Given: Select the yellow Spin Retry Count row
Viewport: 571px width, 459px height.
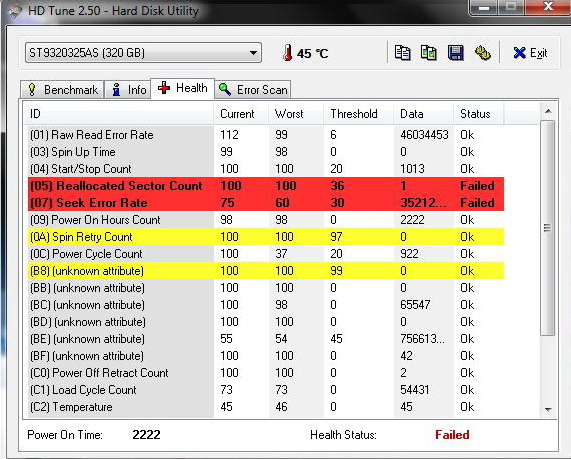Looking at the screenshot, I should 266,237.
